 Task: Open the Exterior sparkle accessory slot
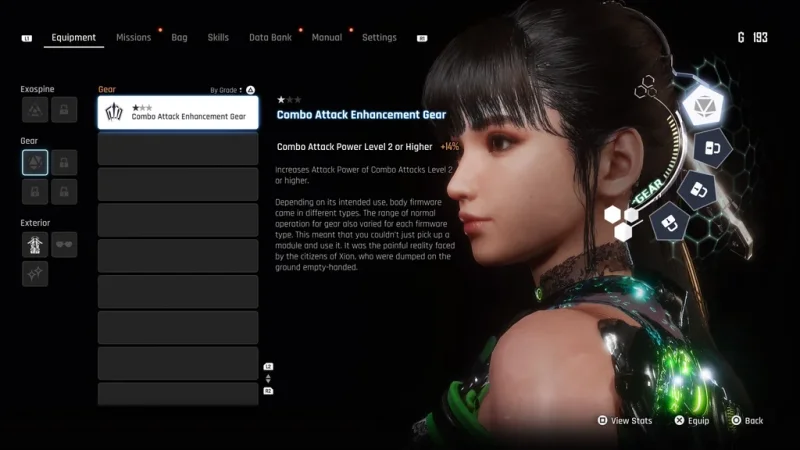tap(35, 273)
